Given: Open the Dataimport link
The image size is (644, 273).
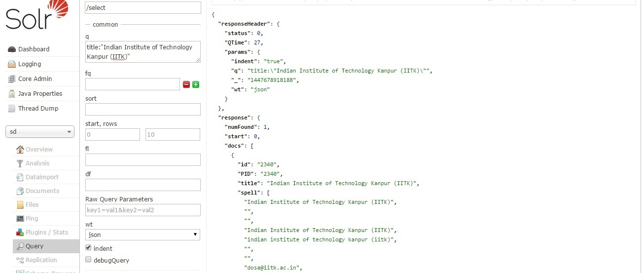Looking at the screenshot, I should coord(42,177).
